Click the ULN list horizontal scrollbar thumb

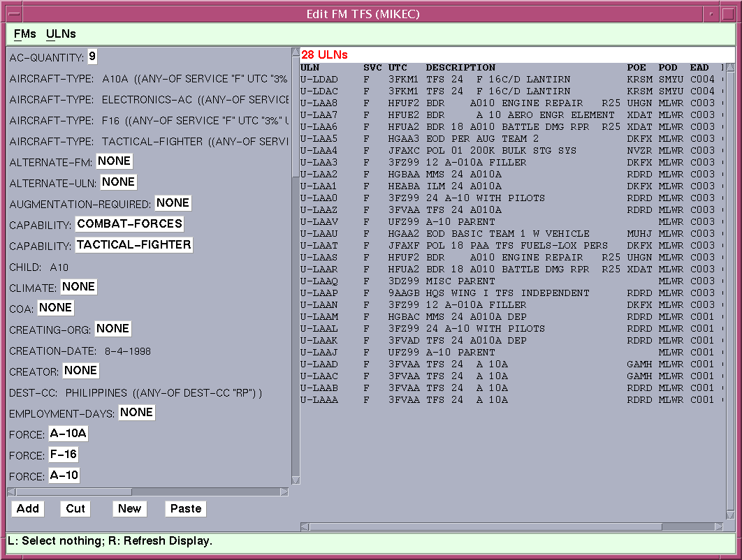(x=486, y=526)
